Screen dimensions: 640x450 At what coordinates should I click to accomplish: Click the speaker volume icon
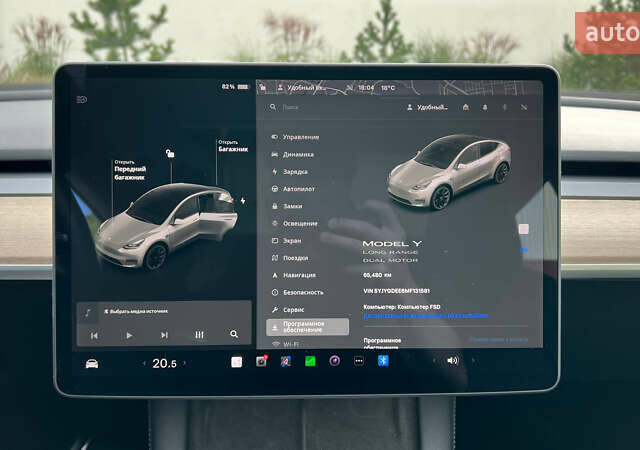pos(453,361)
